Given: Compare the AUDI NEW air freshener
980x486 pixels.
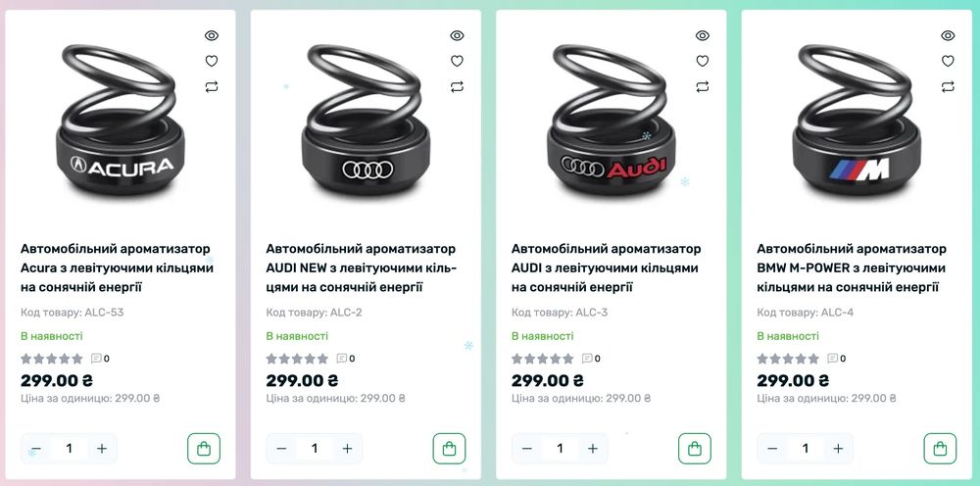Looking at the screenshot, I should pos(457,86).
